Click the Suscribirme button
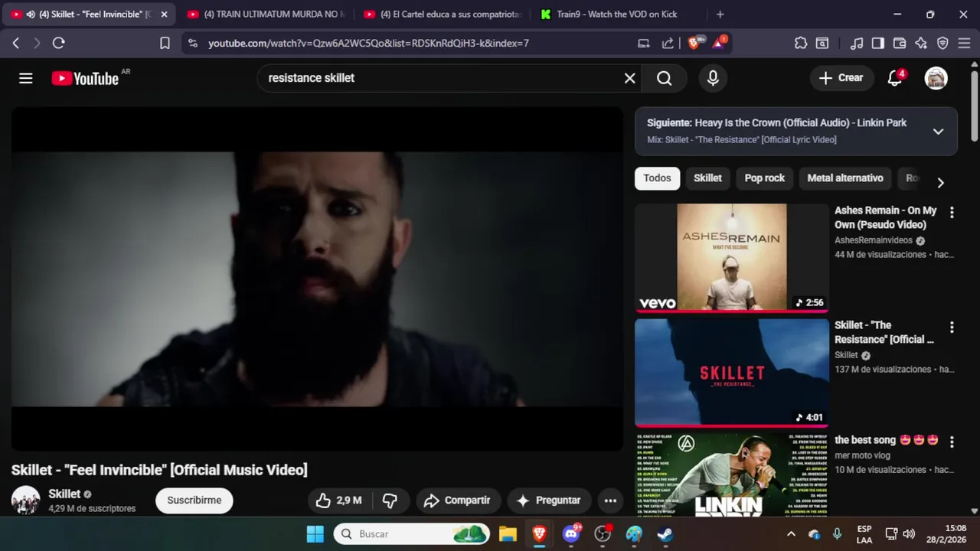Viewport: 980px width, 551px height. coord(194,500)
